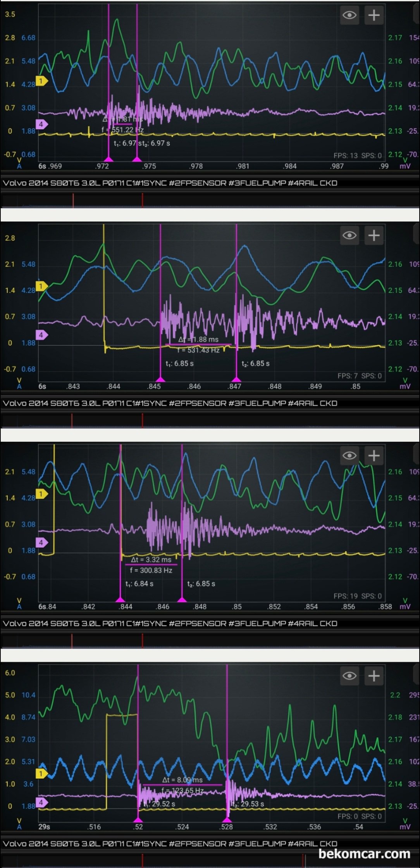The height and width of the screenshot is (868, 420).
Task: Select purple channel 4 marker in third panel
Action: (x=41, y=542)
